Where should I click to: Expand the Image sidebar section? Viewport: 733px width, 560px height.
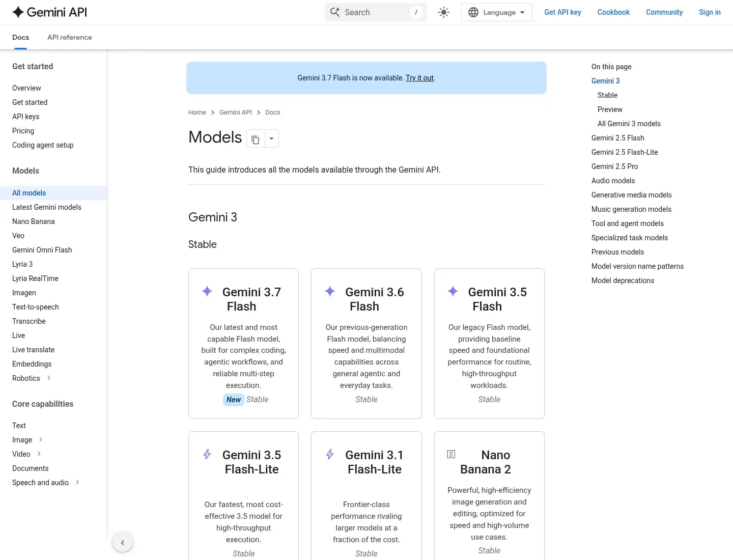41,439
